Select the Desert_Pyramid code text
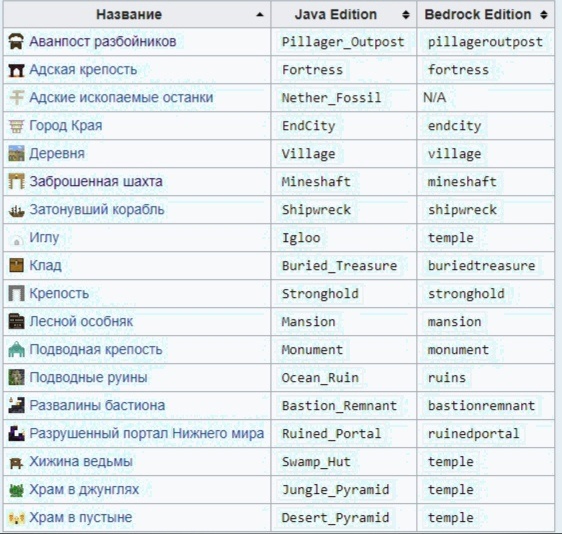This screenshot has width=562, height=534. 335,518
